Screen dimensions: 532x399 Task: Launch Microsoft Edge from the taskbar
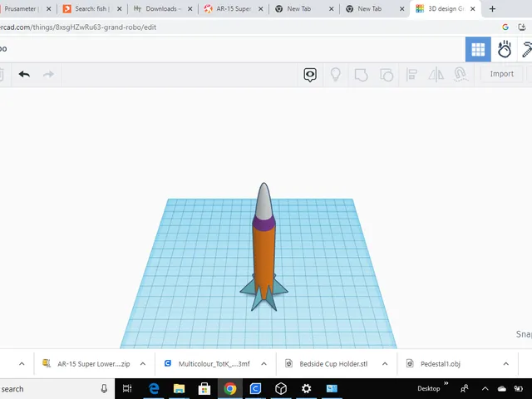pyautogui.click(x=154, y=388)
